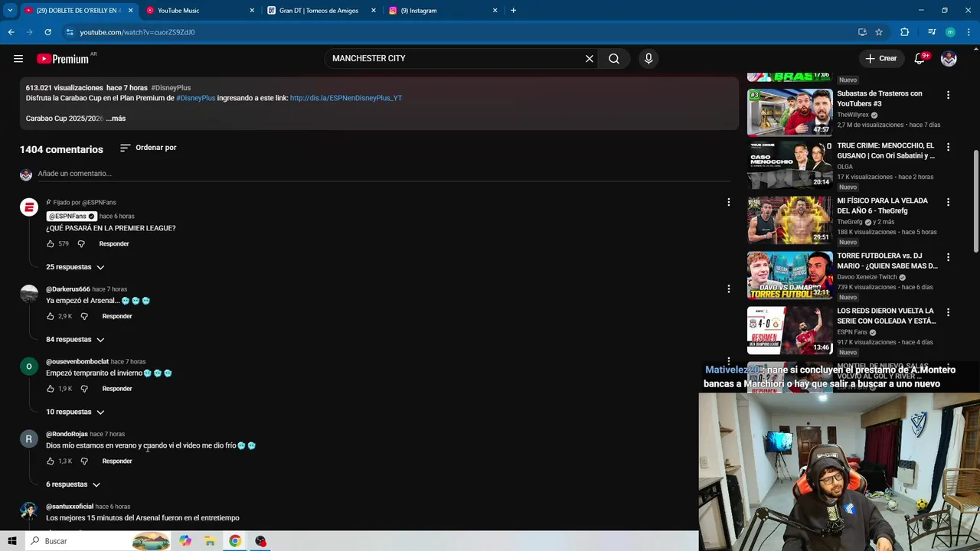Close the Instagram tab
The width and height of the screenshot is (980, 551).
(x=495, y=11)
